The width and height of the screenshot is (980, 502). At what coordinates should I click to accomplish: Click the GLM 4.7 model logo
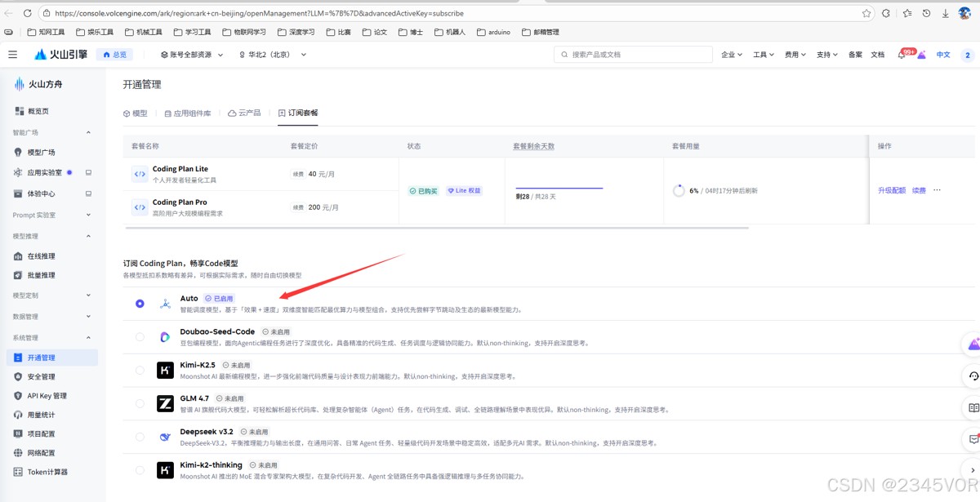click(x=165, y=403)
